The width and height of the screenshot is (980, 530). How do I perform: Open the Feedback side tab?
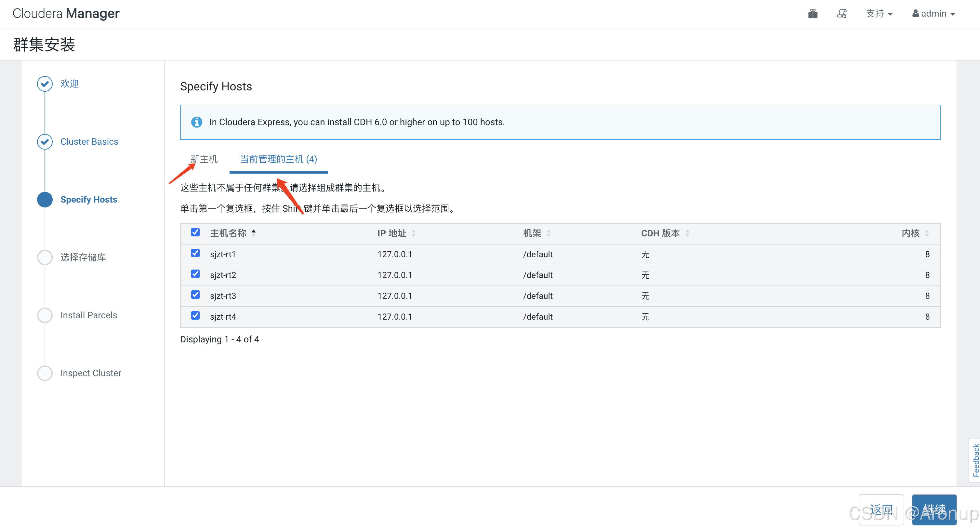coord(975,460)
